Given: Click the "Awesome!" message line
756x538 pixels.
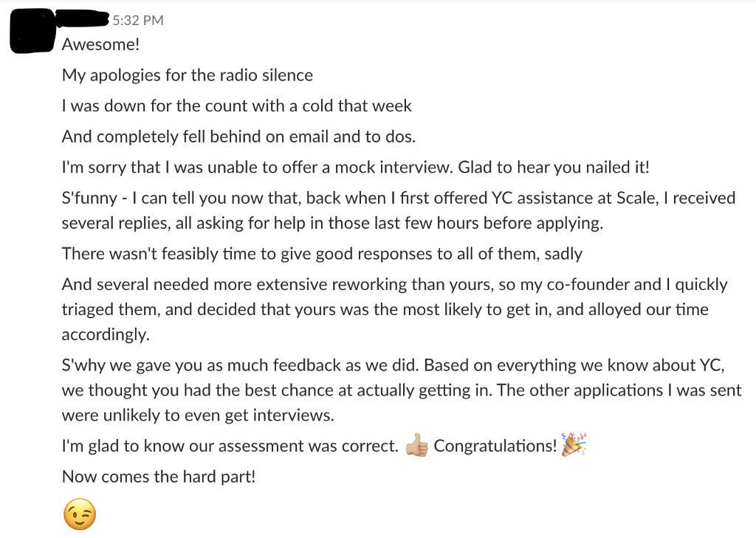Looking at the screenshot, I should point(100,44).
